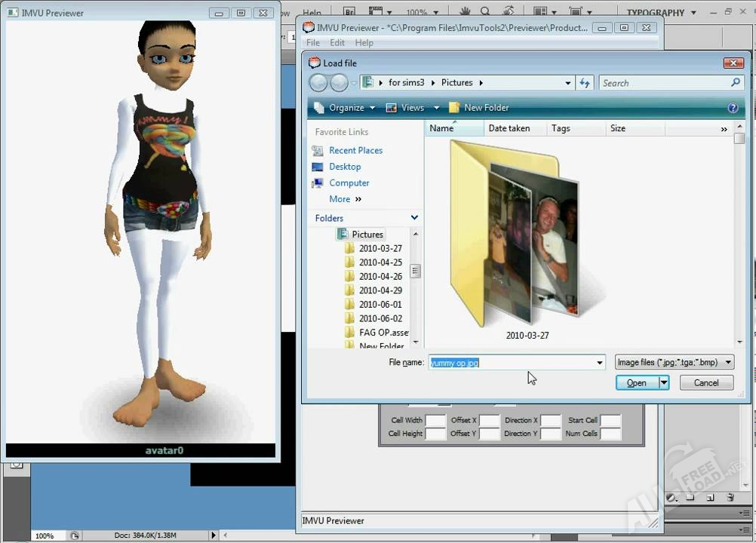The height and width of the screenshot is (543, 756).
Task: Open the dialog help question mark icon
Action: point(733,108)
